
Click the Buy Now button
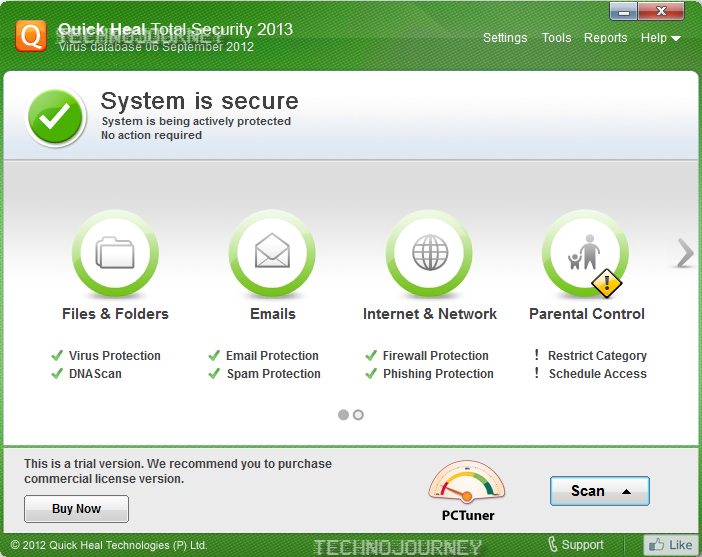coord(76,509)
